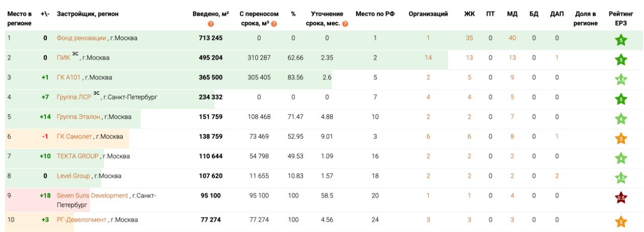Image resolution: width=644 pixels, height=232 pixels.
Task: Click the help icon under Введено, м²
Action: pos(210,24)
